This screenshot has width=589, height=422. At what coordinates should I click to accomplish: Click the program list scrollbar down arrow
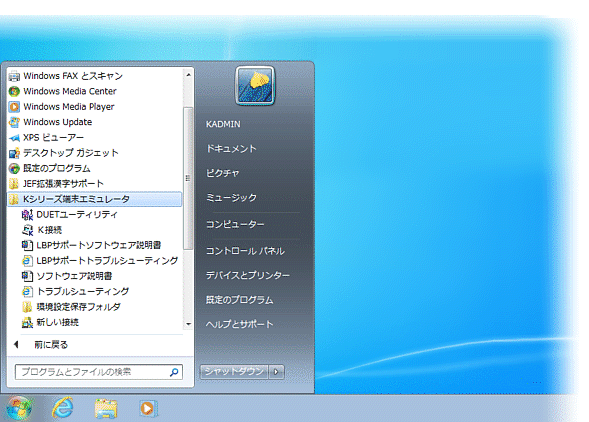(189, 324)
